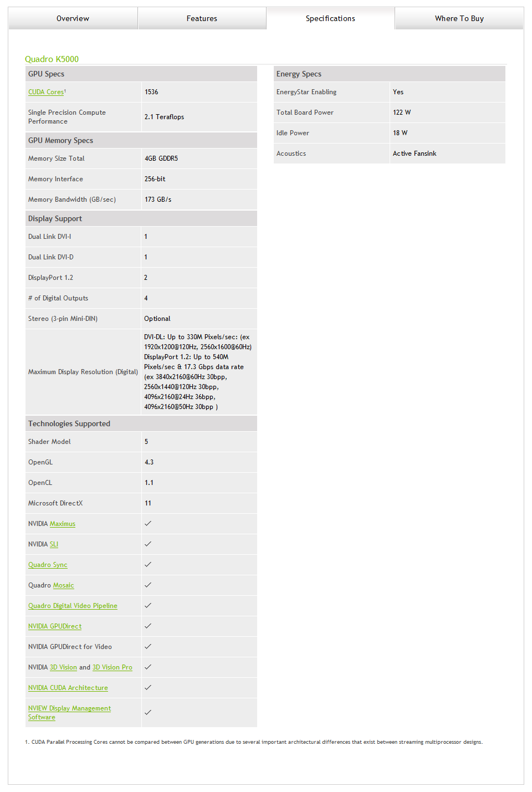The image size is (532, 792).
Task: Open NVIDIA CUDA Architecture link
Action: pyautogui.click(x=68, y=688)
